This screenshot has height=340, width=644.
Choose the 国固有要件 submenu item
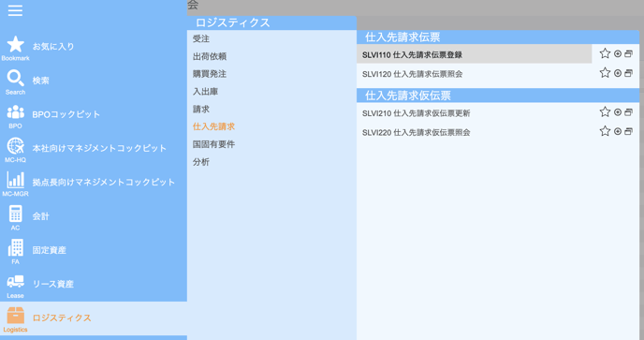point(213,144)
